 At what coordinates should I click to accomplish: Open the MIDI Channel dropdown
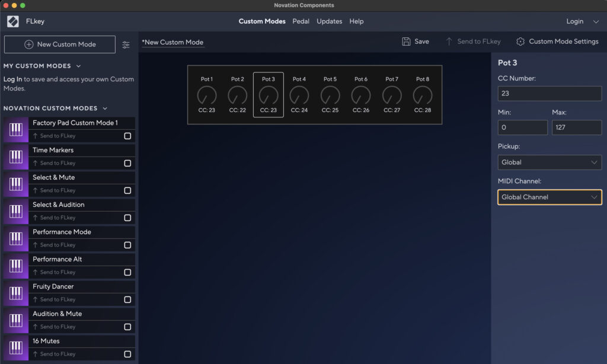[x=550, y=197]
